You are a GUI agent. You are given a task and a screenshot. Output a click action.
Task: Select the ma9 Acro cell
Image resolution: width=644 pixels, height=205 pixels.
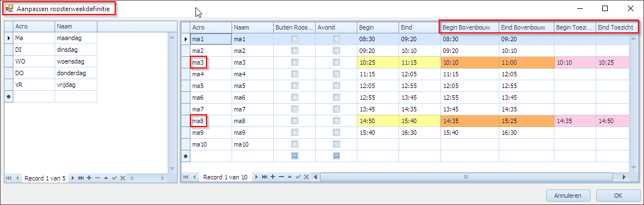211,133
